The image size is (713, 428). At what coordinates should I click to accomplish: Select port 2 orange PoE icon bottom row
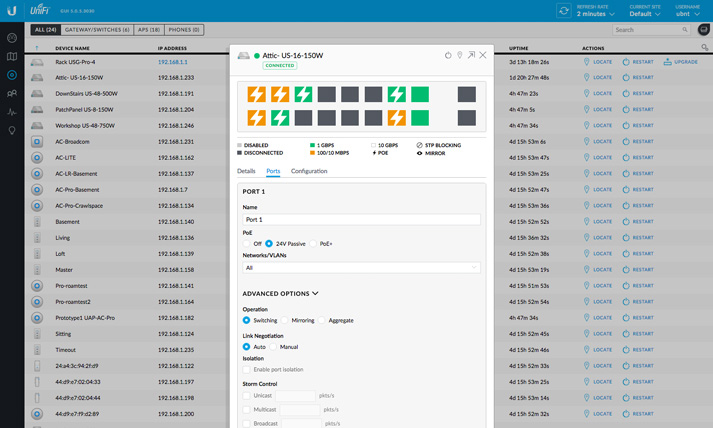(x=256, y=117)
